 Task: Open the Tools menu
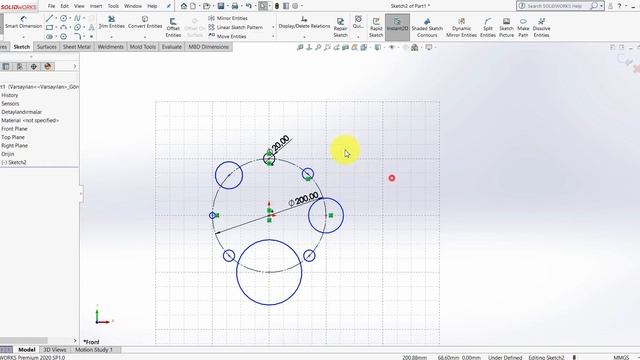[x=113, y=6]
